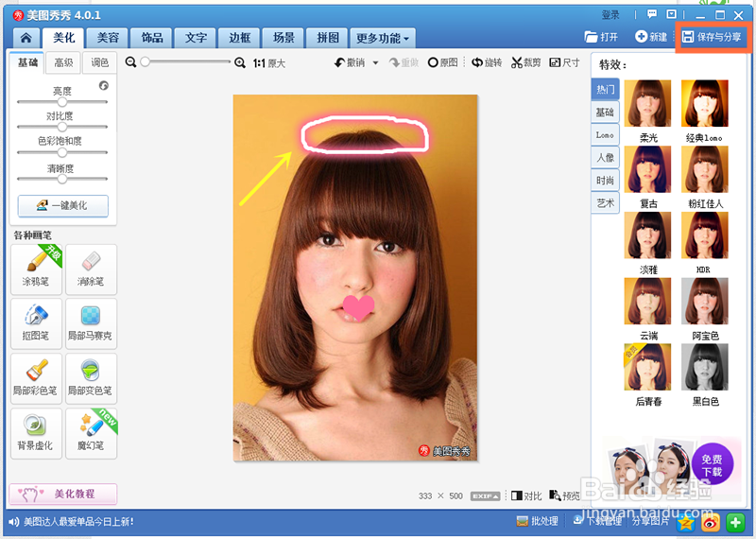Click the 登录 login link

[610, 15]
